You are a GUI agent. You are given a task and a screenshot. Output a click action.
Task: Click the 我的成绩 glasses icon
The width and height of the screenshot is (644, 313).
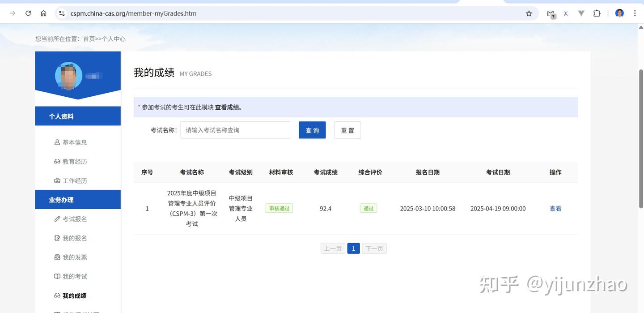tap(56, 295)
